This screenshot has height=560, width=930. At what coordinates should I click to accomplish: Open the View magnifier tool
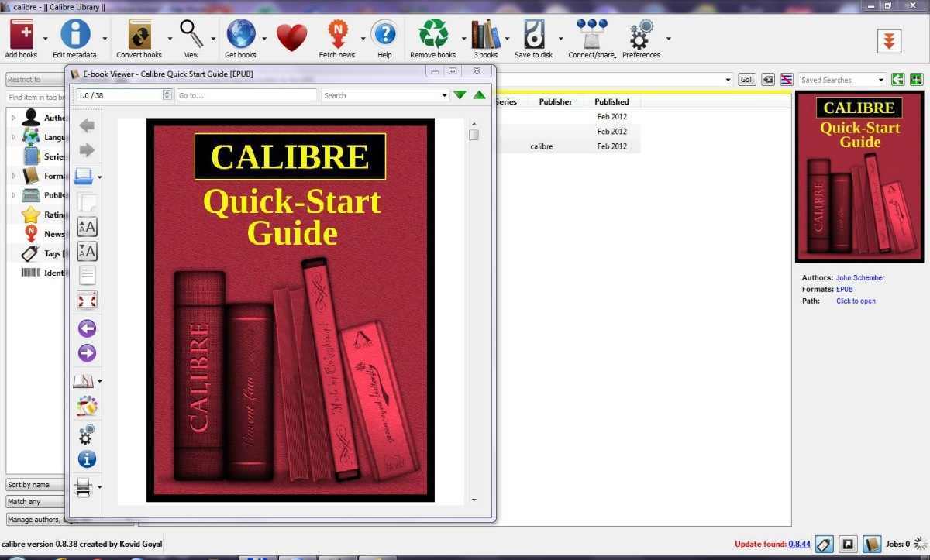pyautogui.click(x=191, y=34)
